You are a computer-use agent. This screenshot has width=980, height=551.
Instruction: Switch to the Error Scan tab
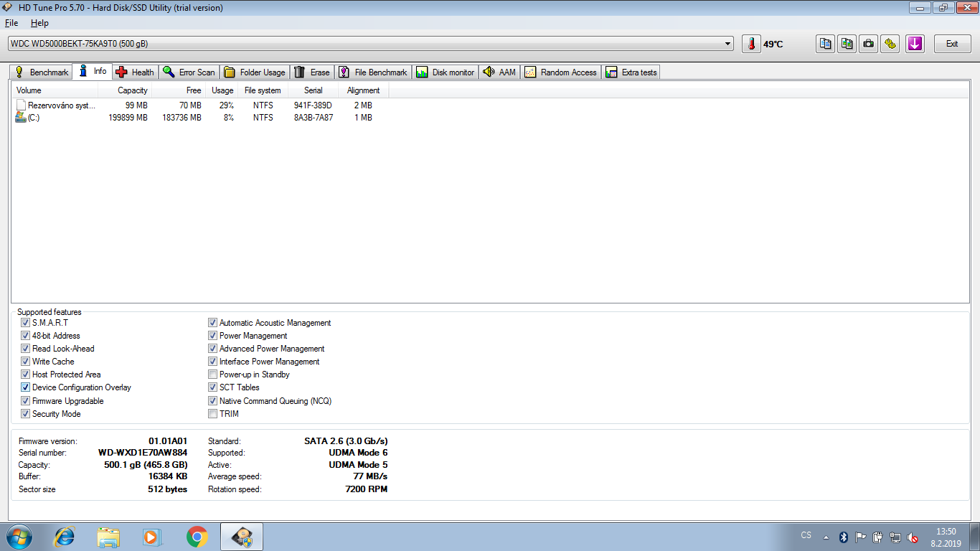[x=189, y=72]
